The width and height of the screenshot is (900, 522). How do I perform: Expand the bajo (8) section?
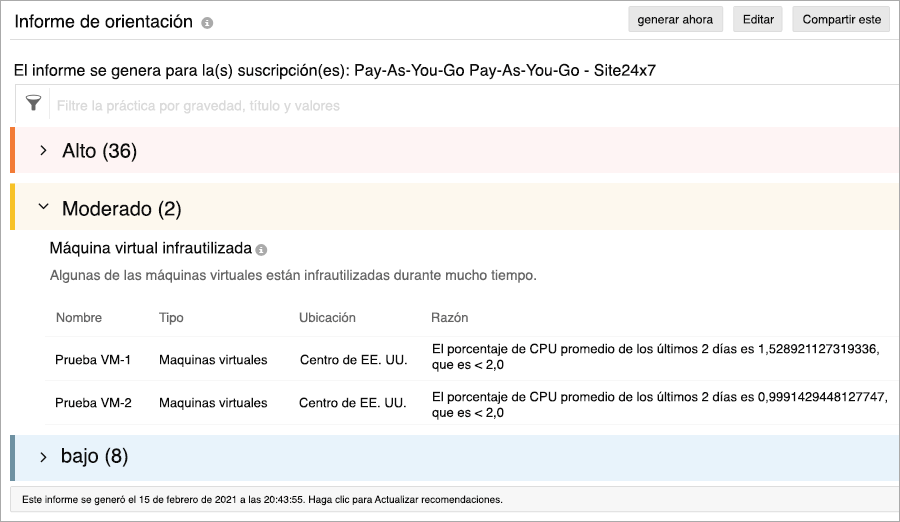pyautogui.click(x=43, y=457)
